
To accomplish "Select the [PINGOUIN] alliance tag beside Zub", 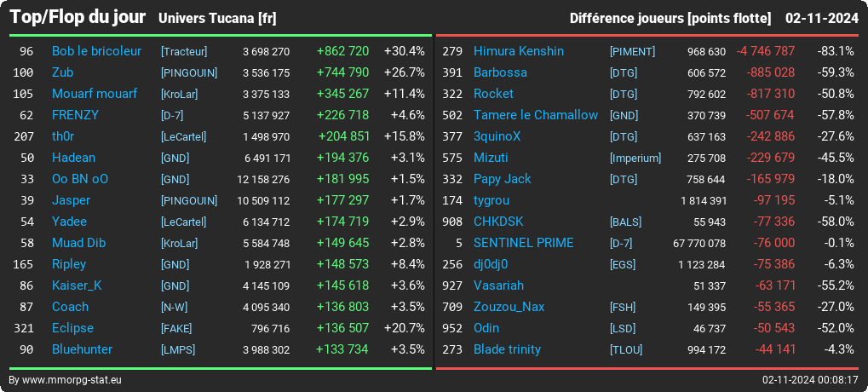I will pyautogui.click(x=189, y=73).
